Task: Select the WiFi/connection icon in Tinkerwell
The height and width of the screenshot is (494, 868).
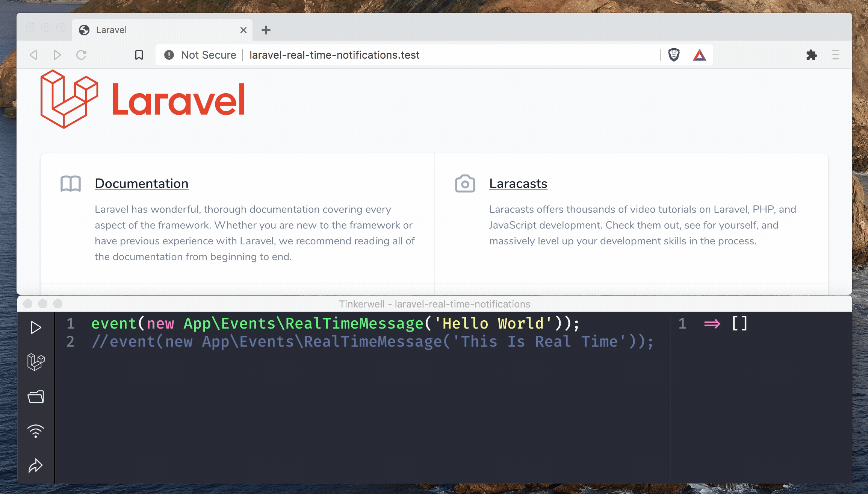Action: (36, 431)
